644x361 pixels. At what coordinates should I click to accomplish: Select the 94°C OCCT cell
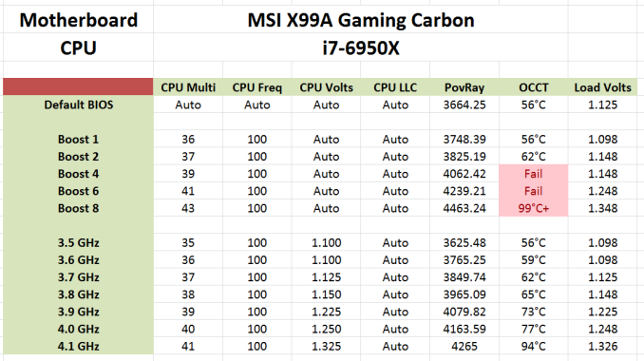533,346
